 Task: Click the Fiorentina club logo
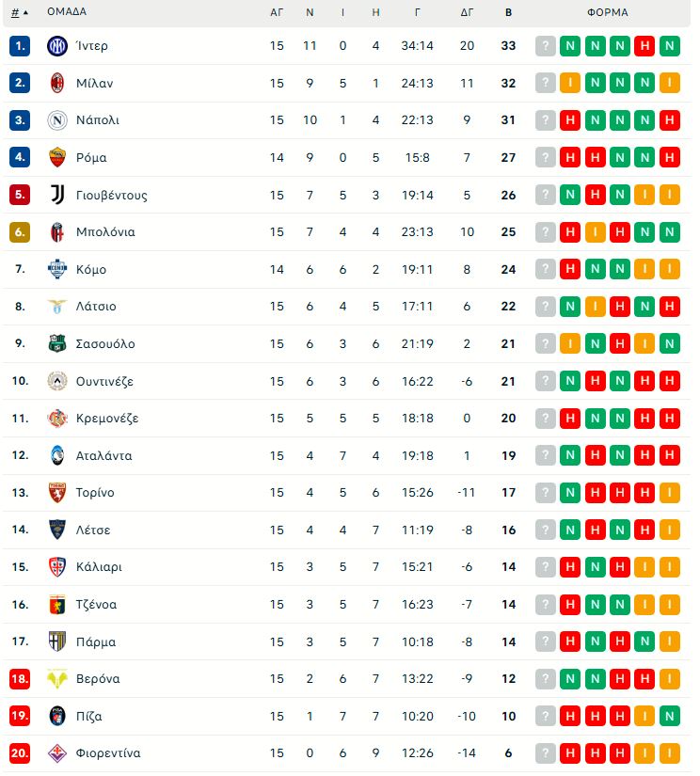coord(57,753)
